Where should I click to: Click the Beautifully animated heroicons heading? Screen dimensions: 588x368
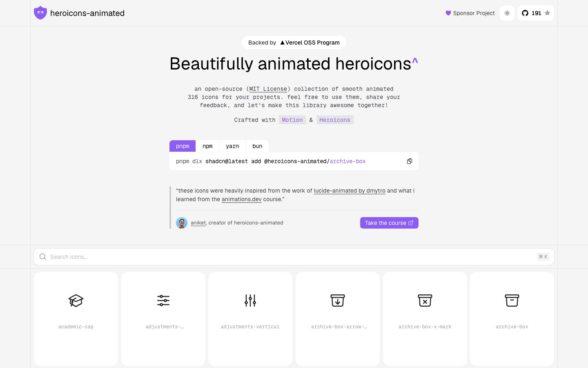pos(294,64)
